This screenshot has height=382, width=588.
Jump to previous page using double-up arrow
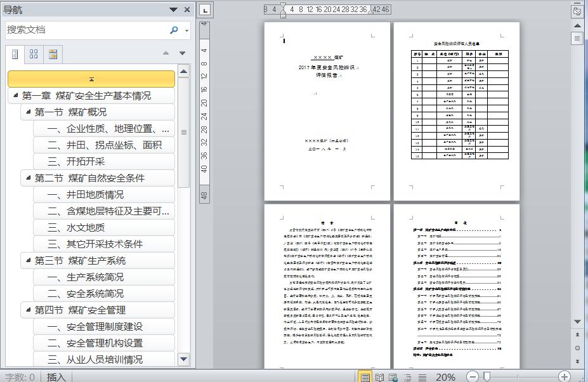click(x=577, y=334)
